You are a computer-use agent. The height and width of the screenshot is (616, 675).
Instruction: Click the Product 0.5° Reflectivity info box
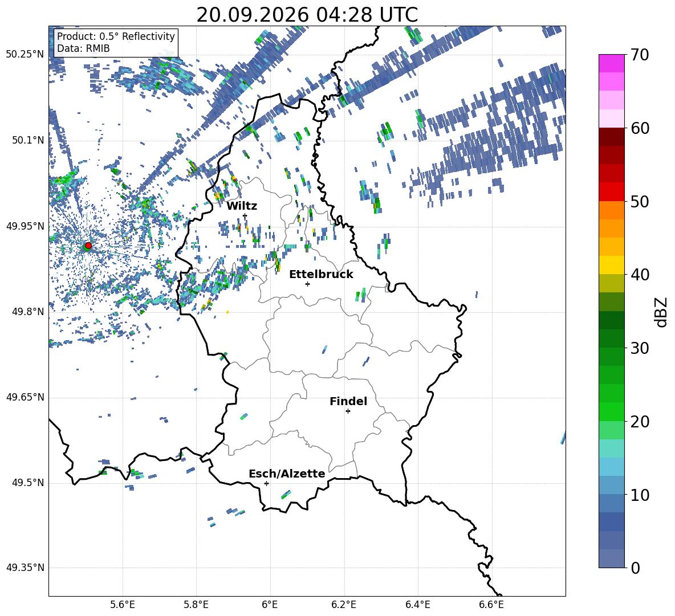tap(116, 42)
